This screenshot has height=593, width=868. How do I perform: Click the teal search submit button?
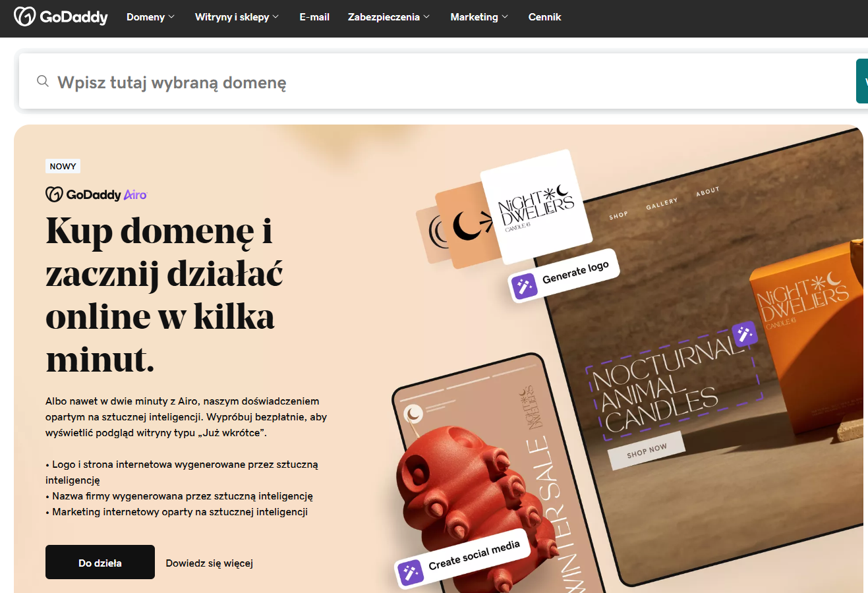pos(862,81)
